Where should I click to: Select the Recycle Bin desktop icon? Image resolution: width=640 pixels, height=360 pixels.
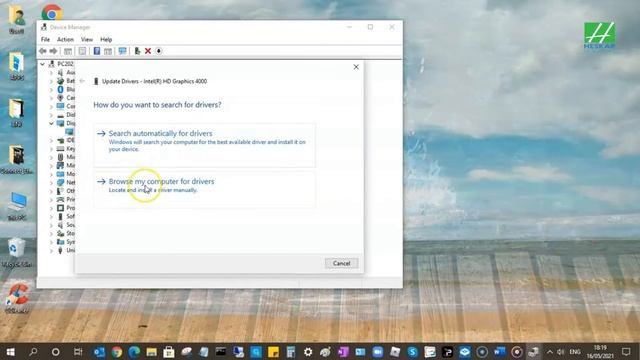(17, 253)
